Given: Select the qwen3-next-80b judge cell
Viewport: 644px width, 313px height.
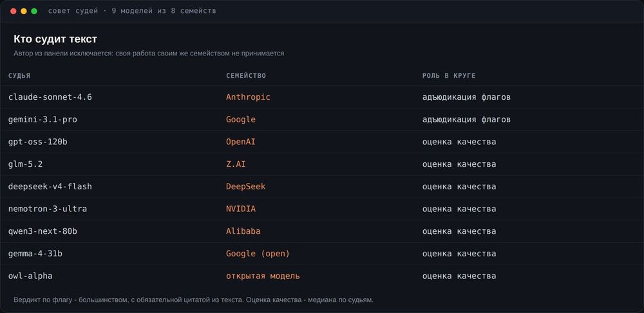Looking at the screenshot, I should [43, 231].
